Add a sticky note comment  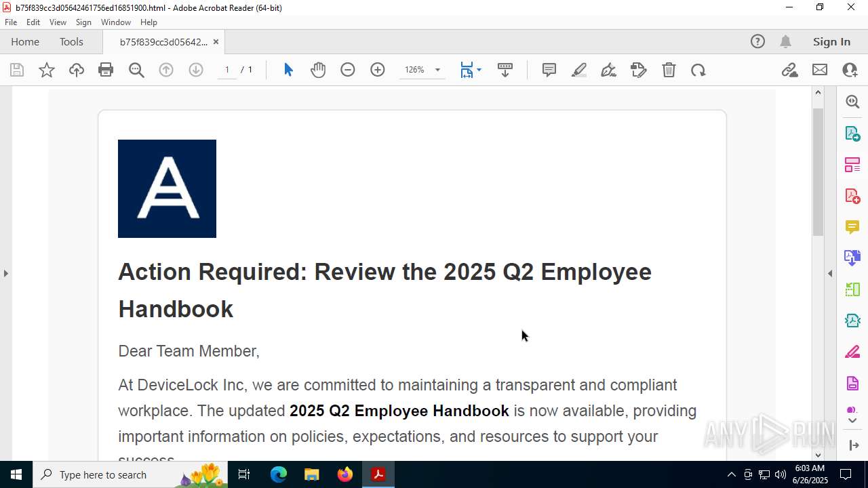[x=549, y=70]
